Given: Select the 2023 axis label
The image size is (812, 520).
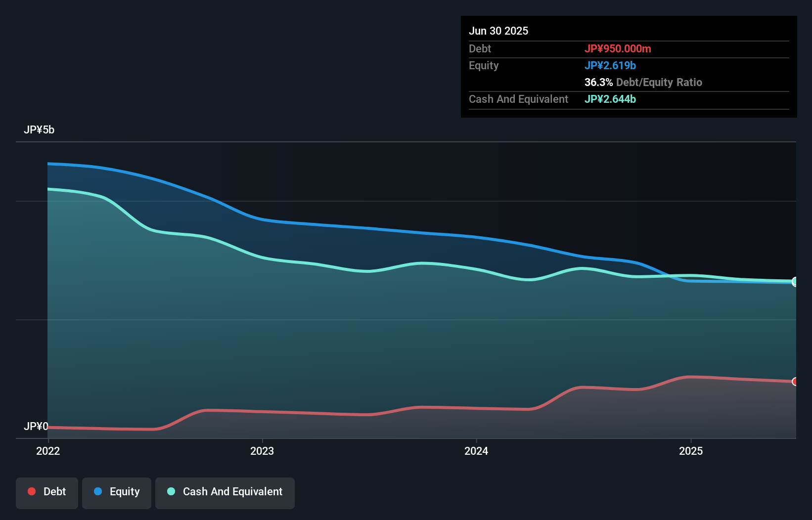Looking at the screenshot, I should pos(263,451).
